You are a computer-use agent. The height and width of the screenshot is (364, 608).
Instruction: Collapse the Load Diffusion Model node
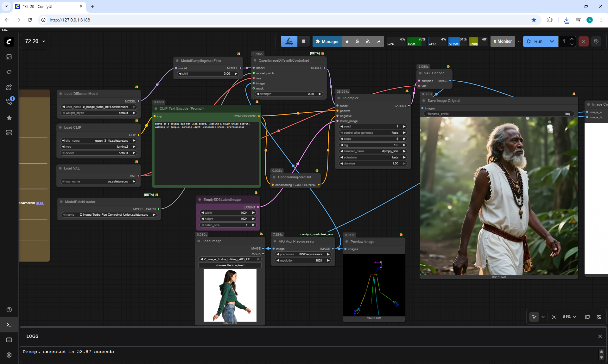tap(60, 94)
